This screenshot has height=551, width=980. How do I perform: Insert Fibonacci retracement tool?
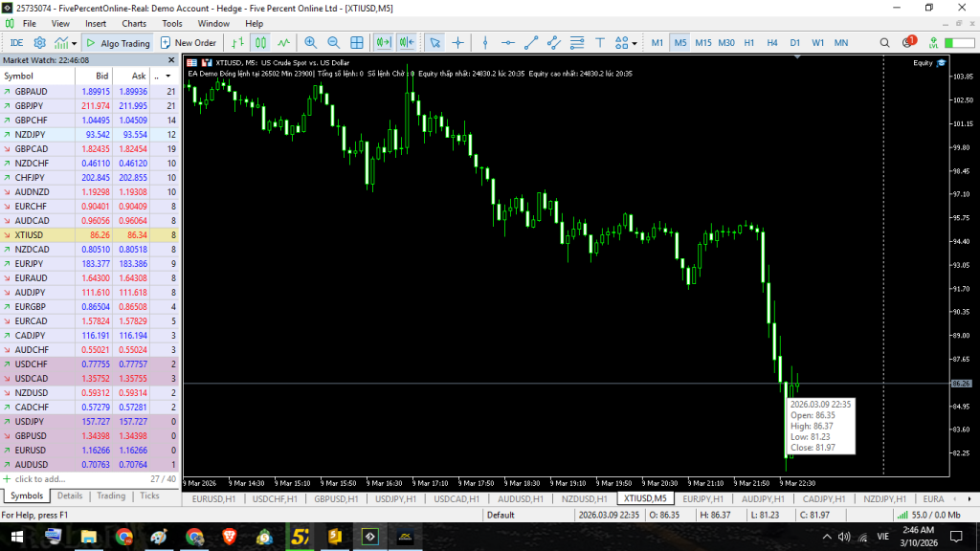pos(577,42)
